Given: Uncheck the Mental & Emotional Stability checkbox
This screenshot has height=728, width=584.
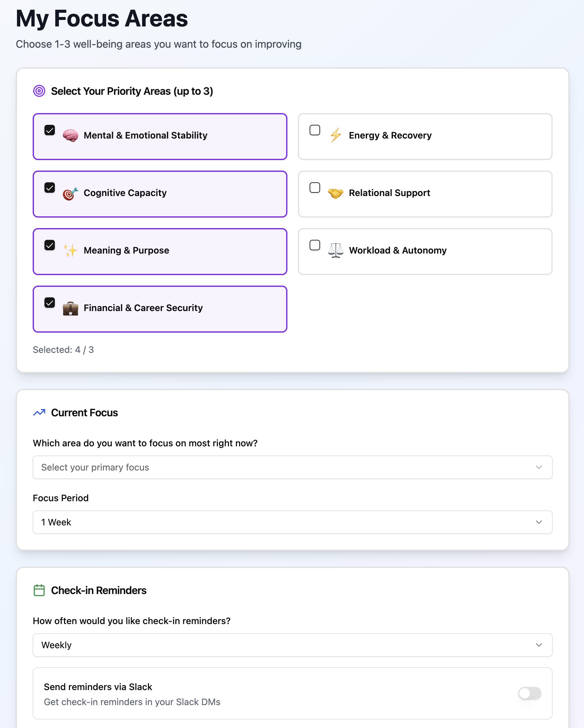Looking at the screenshot, I should 50,130.
